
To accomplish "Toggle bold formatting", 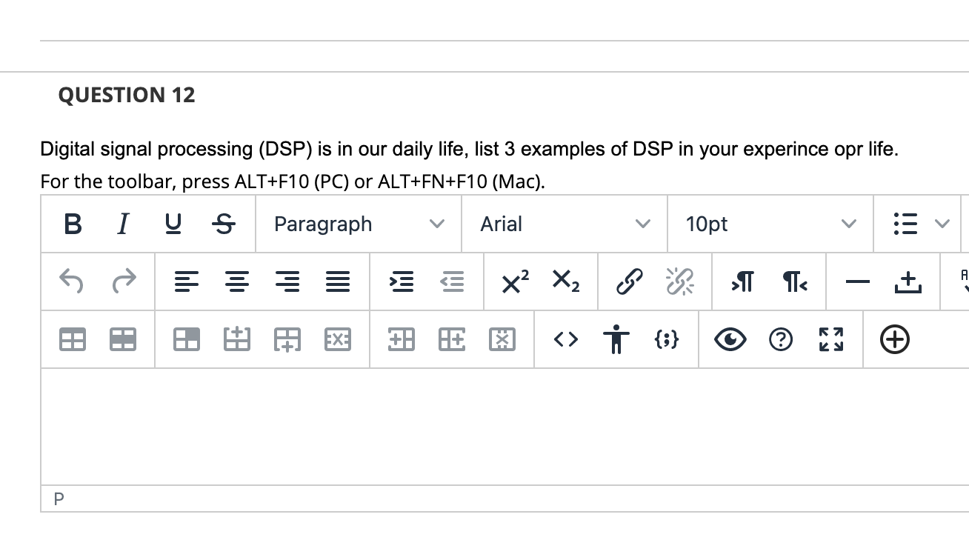I will pos(72,224).
